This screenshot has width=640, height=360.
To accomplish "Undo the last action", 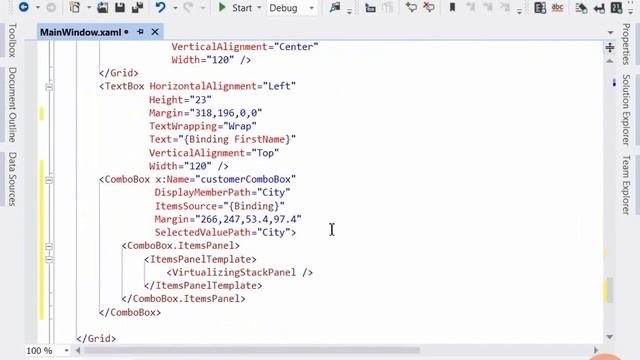I will point(160,7).
